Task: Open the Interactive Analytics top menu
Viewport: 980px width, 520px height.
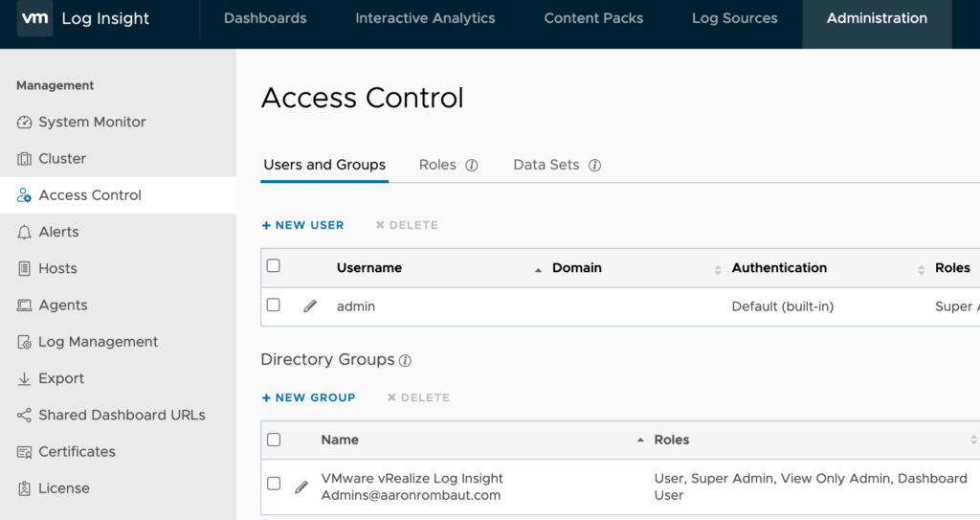Action: (425, 18)
